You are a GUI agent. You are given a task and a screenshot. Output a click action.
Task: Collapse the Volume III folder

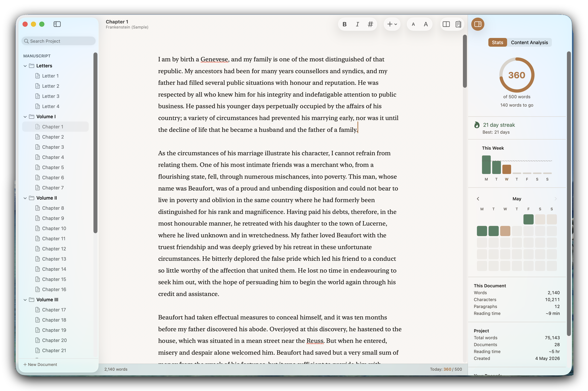(25, 300)
